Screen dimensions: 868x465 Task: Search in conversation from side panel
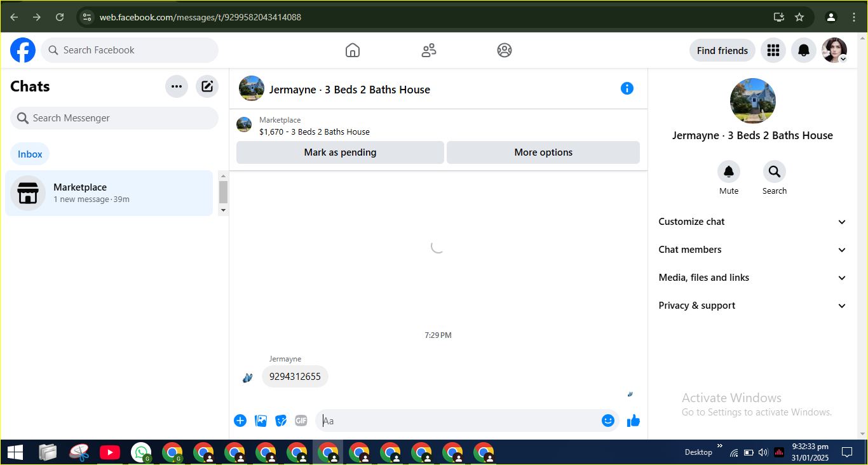(x=775, y=172)
